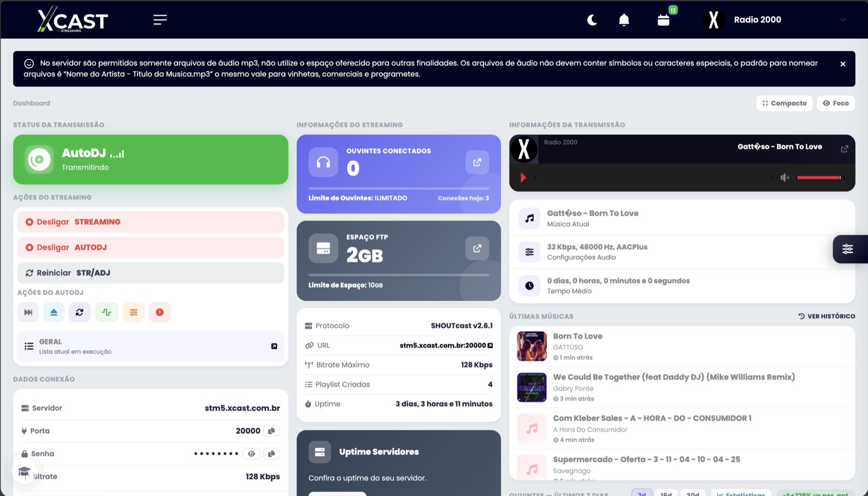Open the notifications bell
The image size is (868, 496).
[x=624, y=20]
